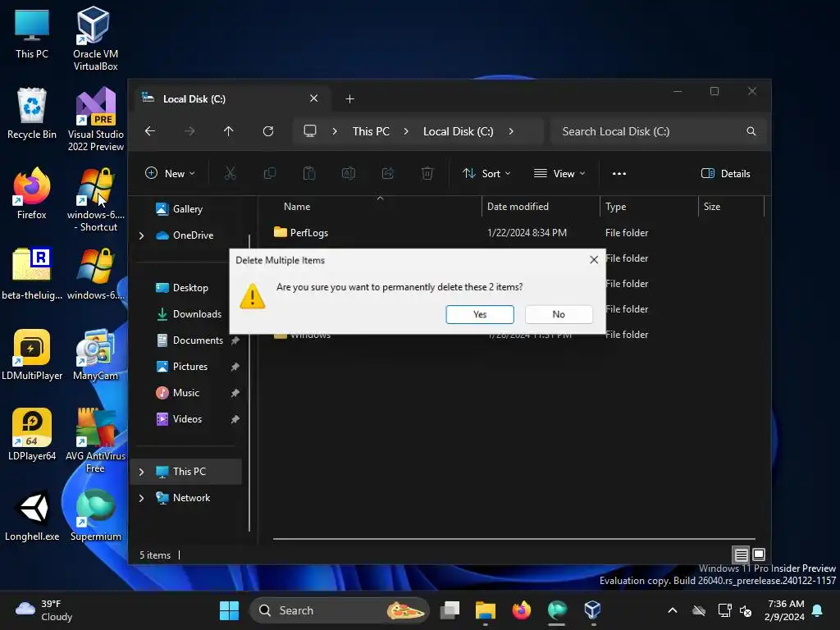
Task: Click the PC icon in address bar
Action: 310,131
